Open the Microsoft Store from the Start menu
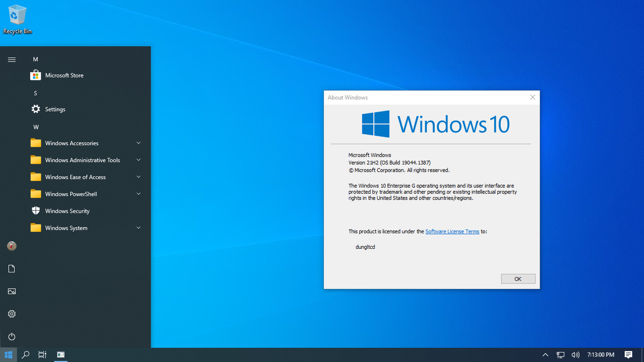This screenshot has height=362, width=644. pos(64,75)
